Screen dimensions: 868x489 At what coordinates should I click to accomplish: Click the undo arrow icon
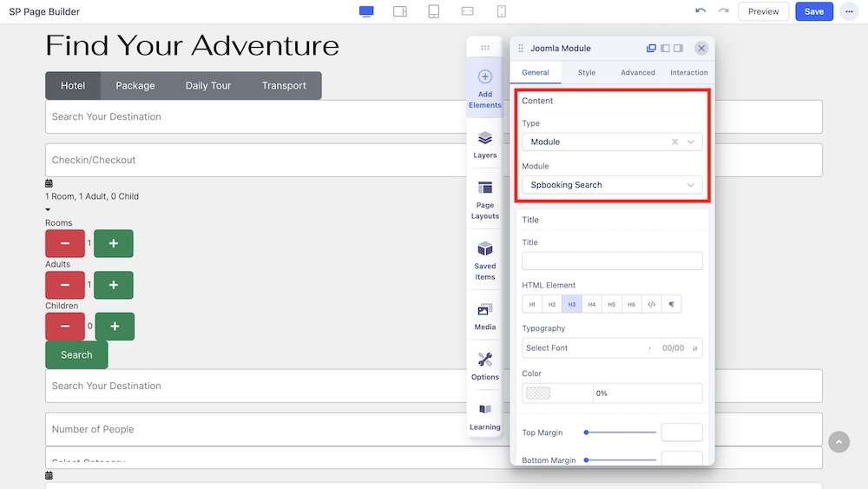tap(700, 11)
